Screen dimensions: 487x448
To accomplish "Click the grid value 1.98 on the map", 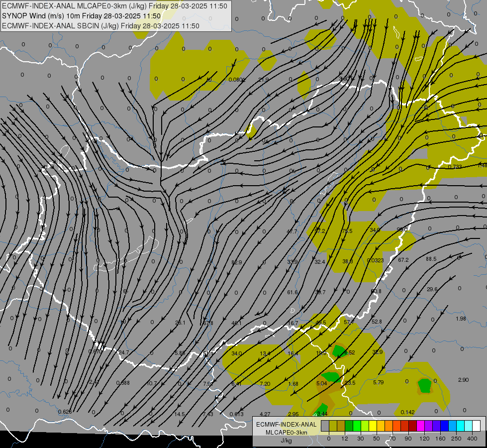I will click(x=461, y=319).
